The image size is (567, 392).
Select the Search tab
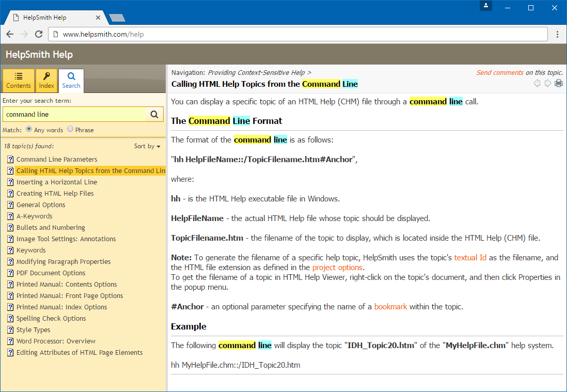tap(71, 80)
